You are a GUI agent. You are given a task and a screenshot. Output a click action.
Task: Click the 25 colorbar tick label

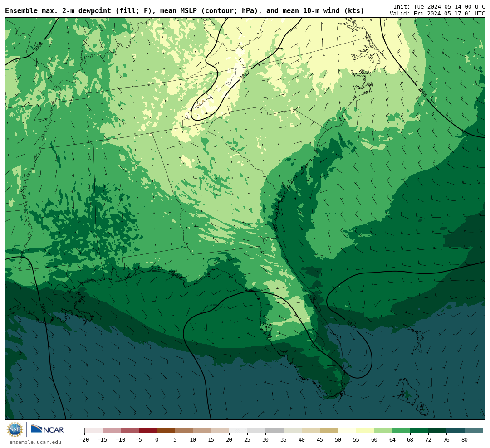coord(247,440)
